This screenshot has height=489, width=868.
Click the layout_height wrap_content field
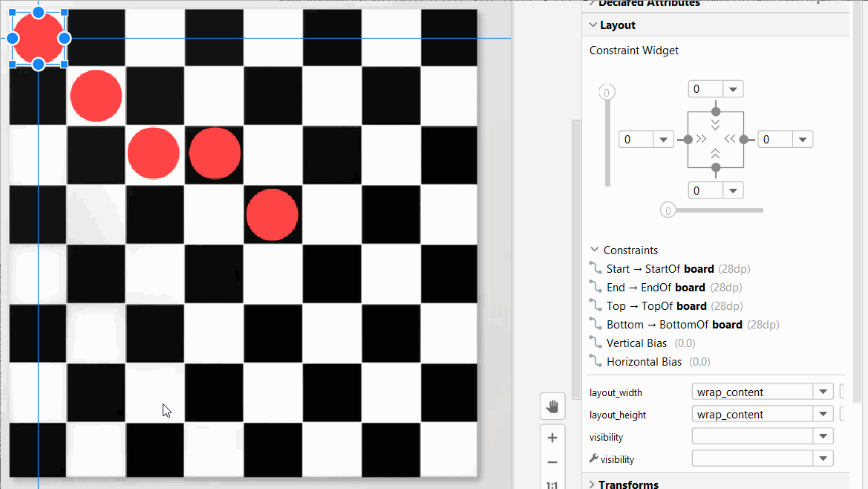point(752,414)
